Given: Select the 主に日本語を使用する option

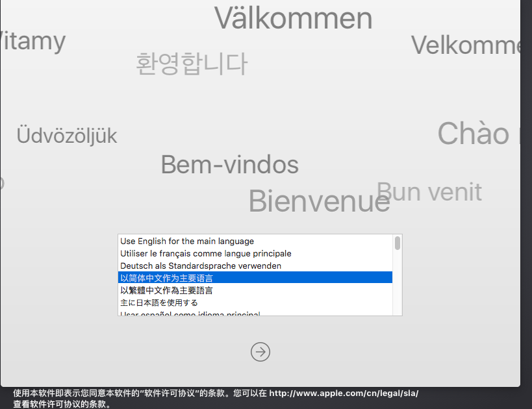Looking at the screenshot, I should click(255, 303).
